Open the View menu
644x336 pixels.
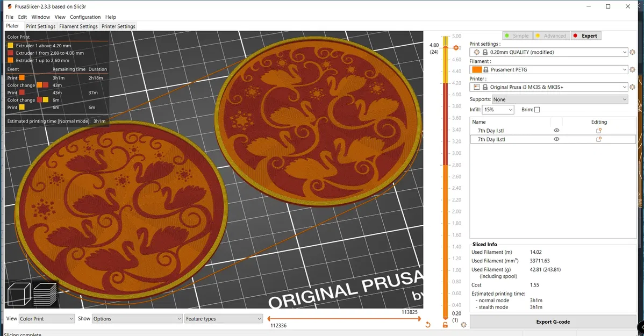click(60, 17)
